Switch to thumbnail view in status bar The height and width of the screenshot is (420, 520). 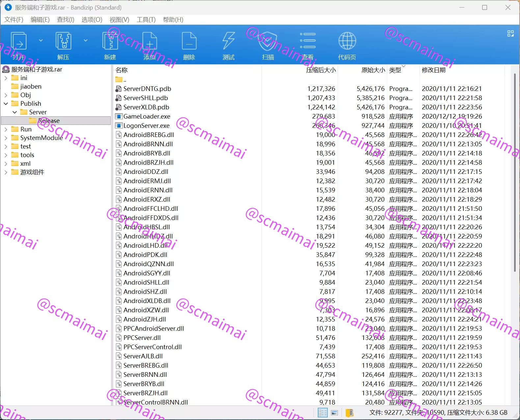click(x=334, y=413)
